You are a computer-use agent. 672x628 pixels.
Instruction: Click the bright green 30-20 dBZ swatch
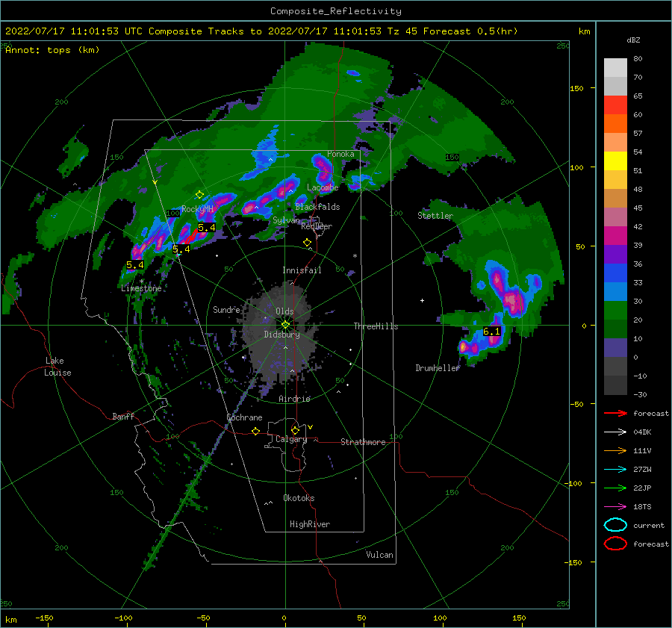[x=615, y=311]
